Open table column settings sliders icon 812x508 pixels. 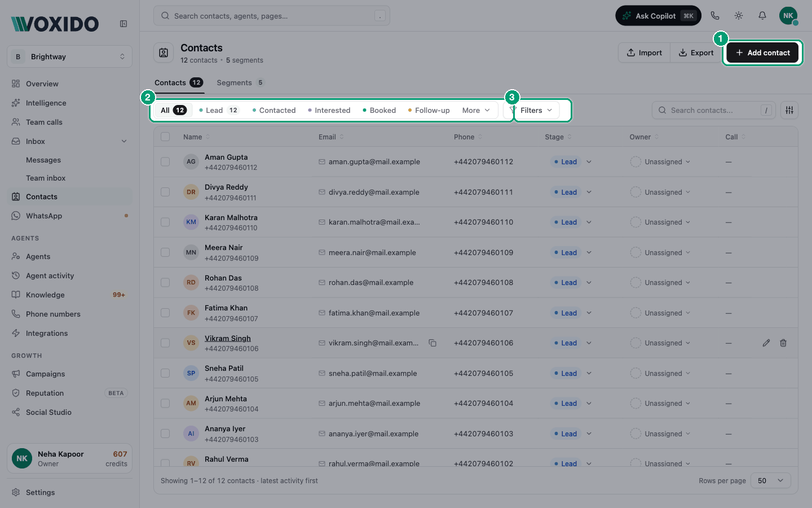(x=789, y=110)
